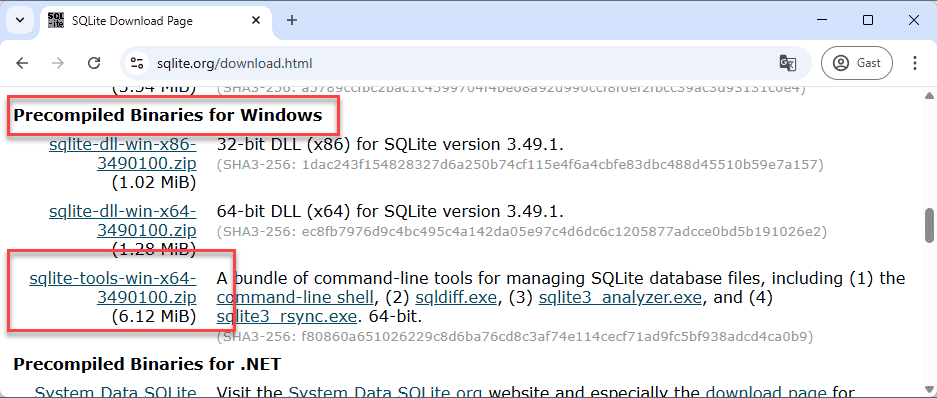
Task: Click the SHA3-256 hash starting with ec8fb797
Action: point(521,231)
